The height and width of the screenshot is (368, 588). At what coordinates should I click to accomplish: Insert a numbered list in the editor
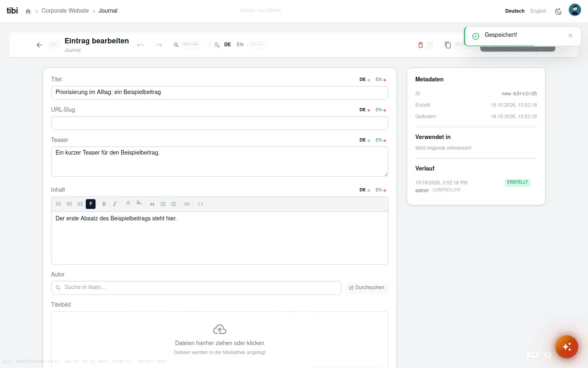174,204
